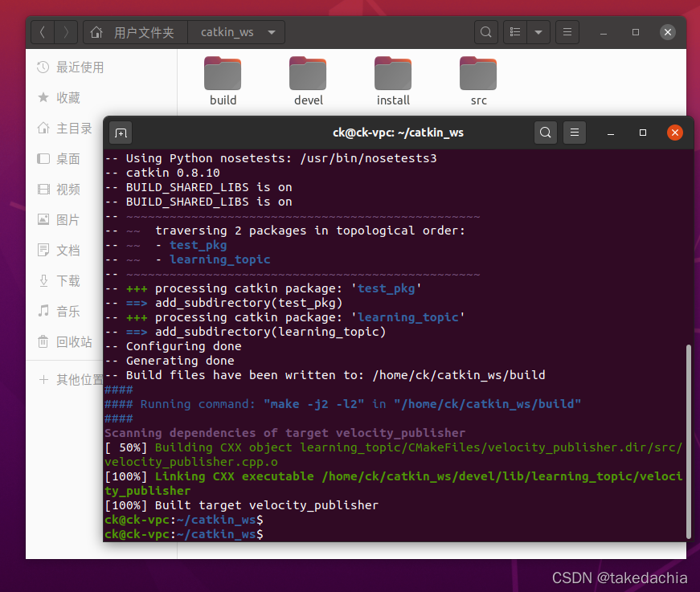Open the src folder
Screen dimensions: 700x592
tap(478, 81)
